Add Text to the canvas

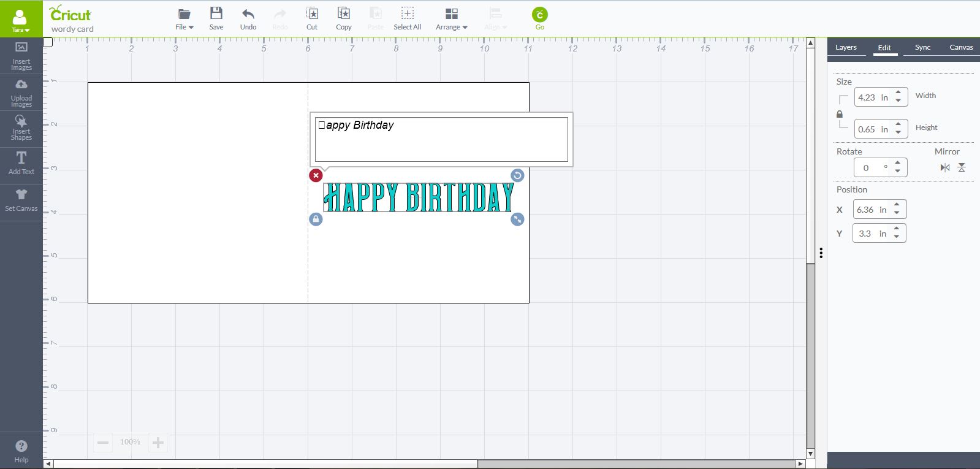tap(21, 164)
